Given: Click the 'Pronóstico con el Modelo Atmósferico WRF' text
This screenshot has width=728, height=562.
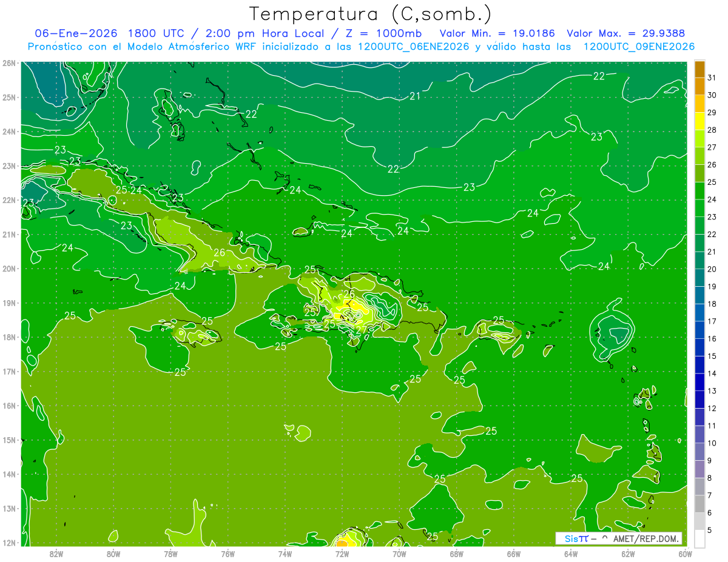Looking at the screenshot, I should coord(143,47).
